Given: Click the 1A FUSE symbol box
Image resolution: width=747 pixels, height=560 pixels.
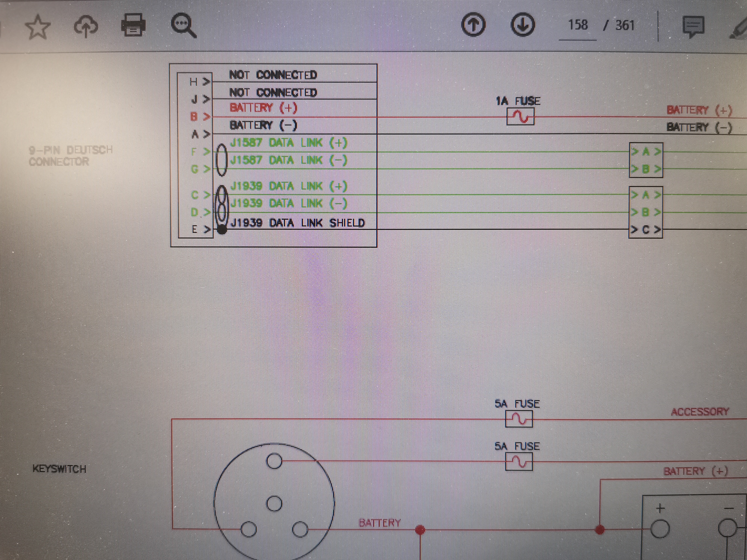Looking at the screenshot, I should [520, 116].
